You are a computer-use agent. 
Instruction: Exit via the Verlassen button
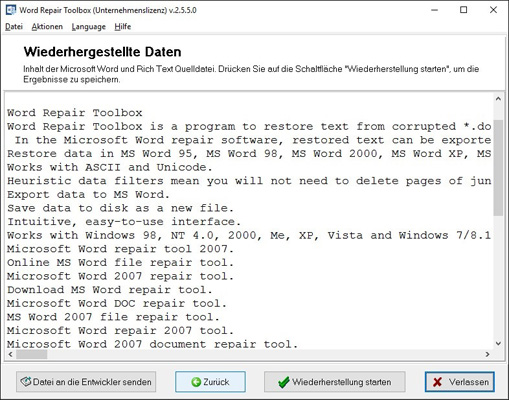(x=460, y=382)
